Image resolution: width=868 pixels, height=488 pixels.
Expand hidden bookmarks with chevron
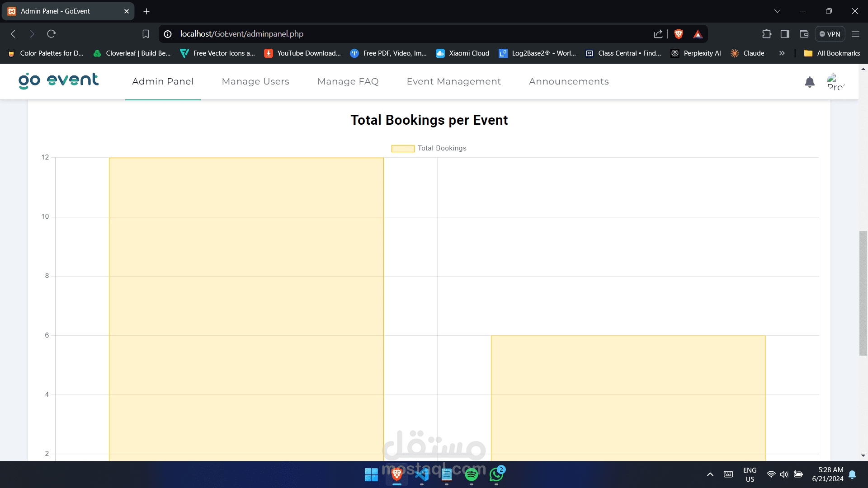pos(782,53)
